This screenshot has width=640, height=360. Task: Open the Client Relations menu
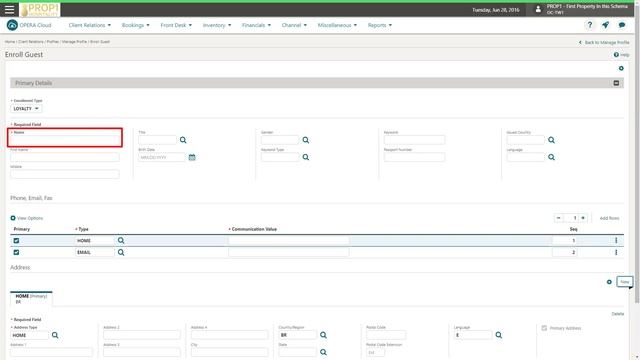tap(90, 25)
